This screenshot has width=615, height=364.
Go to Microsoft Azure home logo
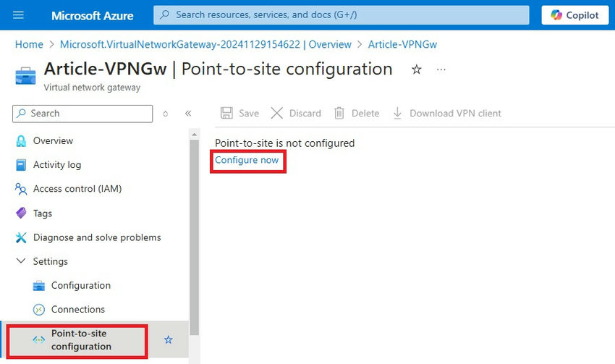[x=92, y=16]
